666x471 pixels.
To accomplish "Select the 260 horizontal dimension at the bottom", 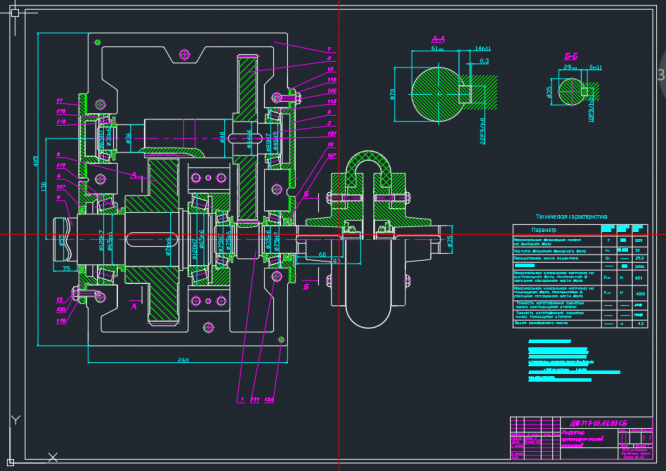I will point(183,361).
